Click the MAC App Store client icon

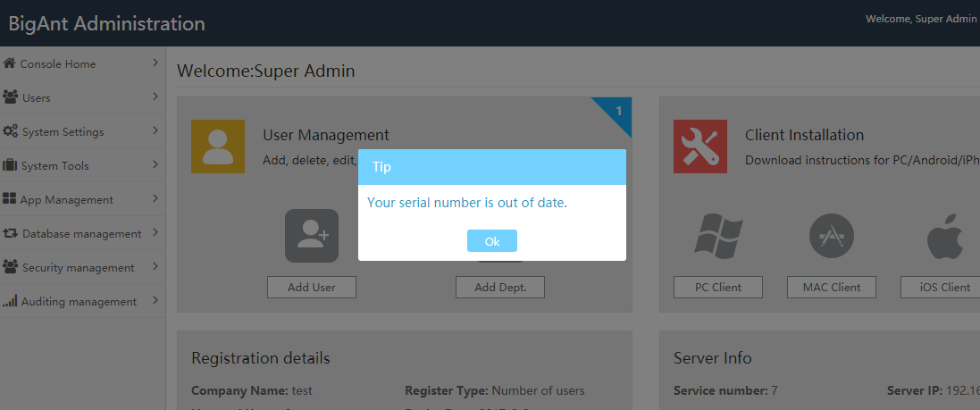tap(831, 236)
